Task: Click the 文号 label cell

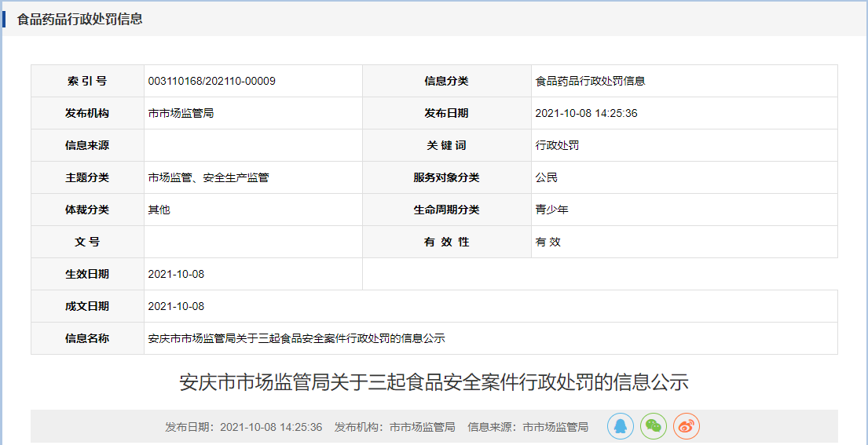Action: (87, 242)
